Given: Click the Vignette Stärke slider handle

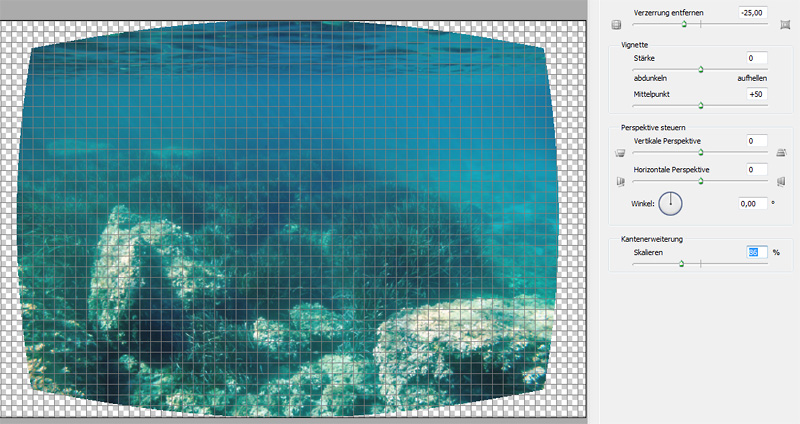Looking at the screenshot, I should [700, 70].
